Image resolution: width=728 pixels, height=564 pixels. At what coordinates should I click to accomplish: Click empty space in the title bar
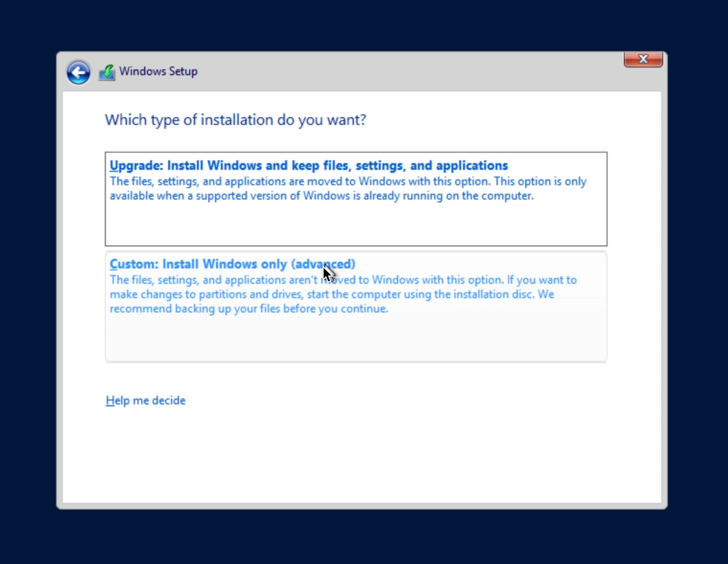pos(406,72)
